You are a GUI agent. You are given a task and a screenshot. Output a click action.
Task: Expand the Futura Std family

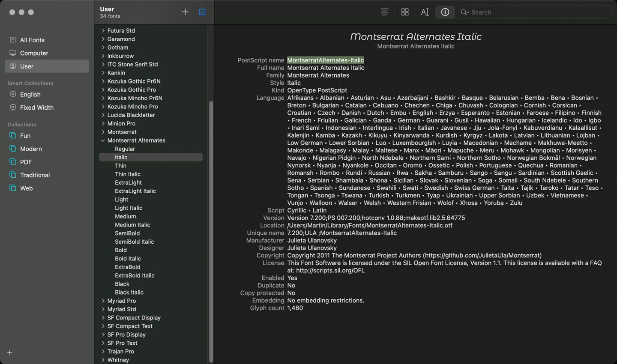103,30
